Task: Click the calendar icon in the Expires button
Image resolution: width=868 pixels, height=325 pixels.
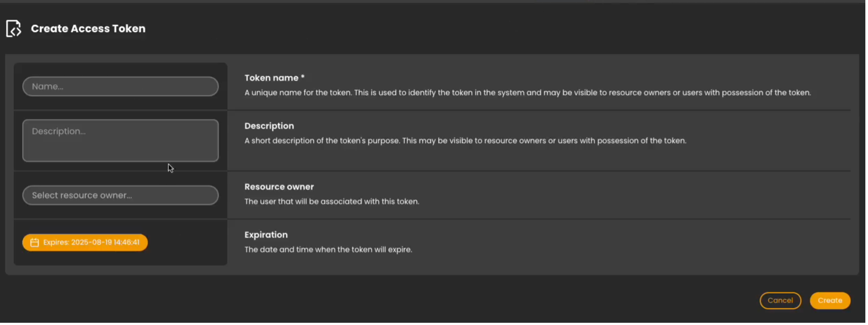Action: click(35, 243)
